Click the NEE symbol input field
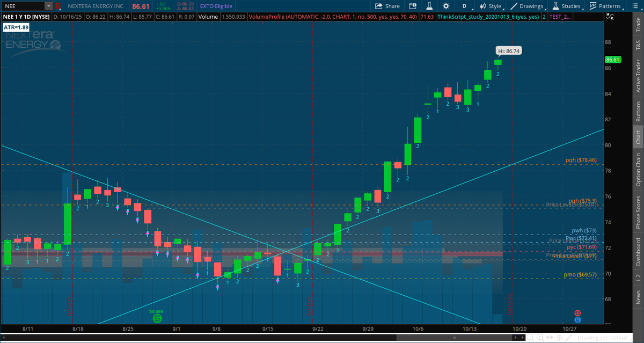644x343 pixels. coord(23,6)
